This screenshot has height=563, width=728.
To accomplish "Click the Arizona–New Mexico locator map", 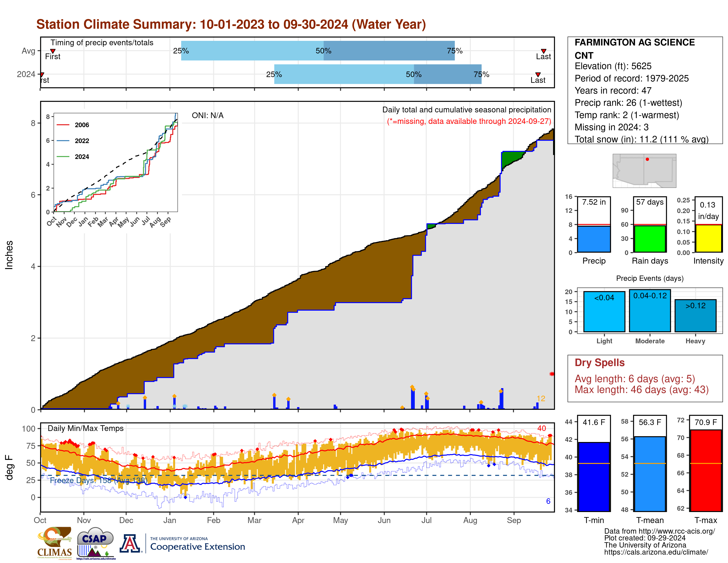I will pyautogui.click(x=644, y=170).
